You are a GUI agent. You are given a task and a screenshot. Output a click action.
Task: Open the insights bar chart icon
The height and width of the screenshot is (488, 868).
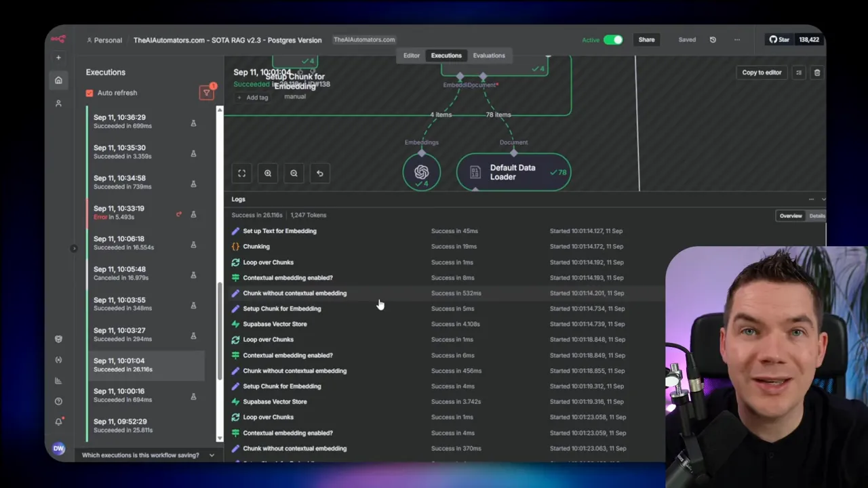[58, 381]
